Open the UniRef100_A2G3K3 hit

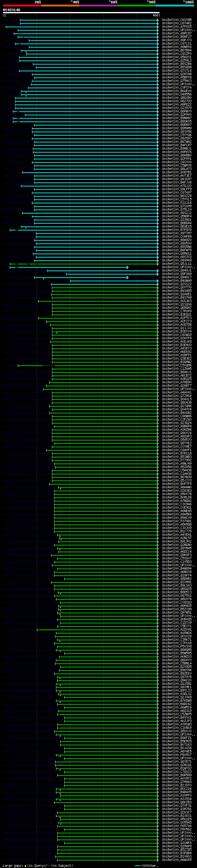pos(177,301)
